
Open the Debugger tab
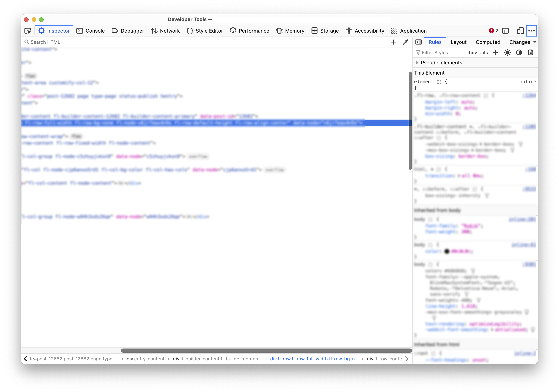point(128,31)
